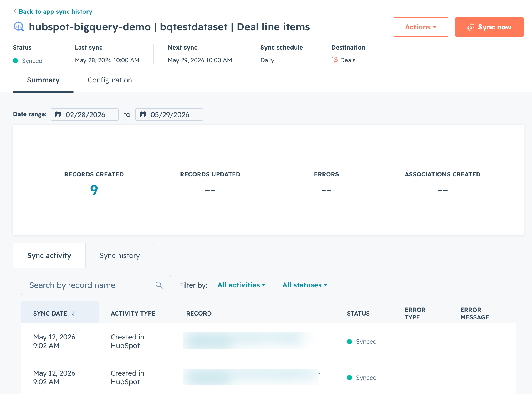
Task: Click the 'Daily' sync schedule value
Action: click(267, 60)
